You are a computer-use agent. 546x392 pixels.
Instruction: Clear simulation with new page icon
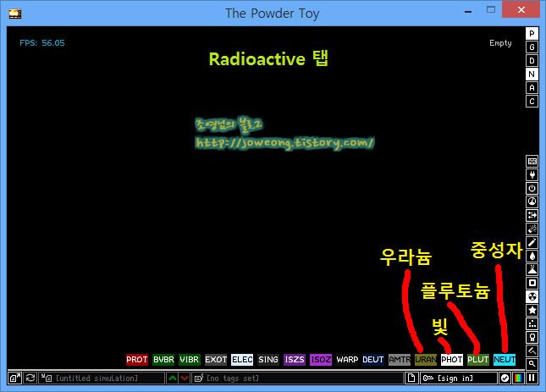[x=411, y=378]
